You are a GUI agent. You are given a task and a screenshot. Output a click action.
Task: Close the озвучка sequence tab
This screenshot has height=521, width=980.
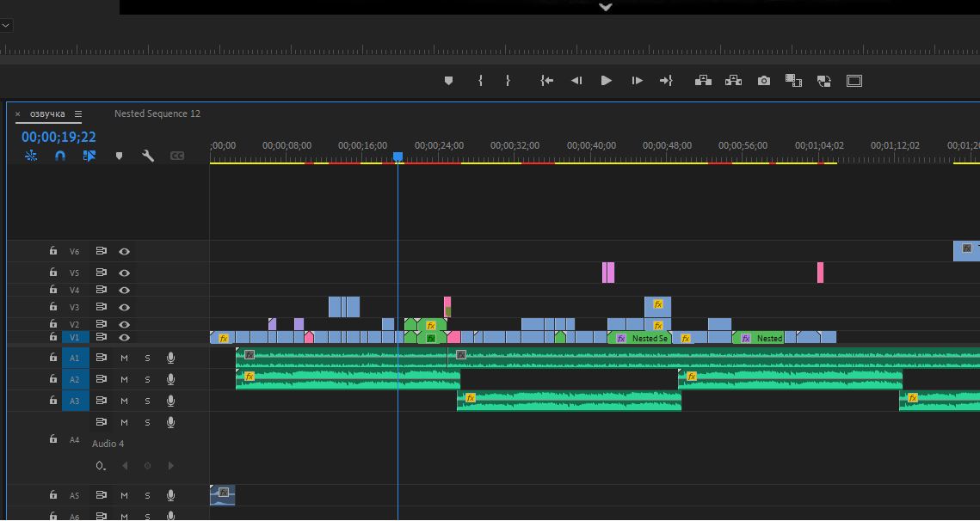point(18,113)
